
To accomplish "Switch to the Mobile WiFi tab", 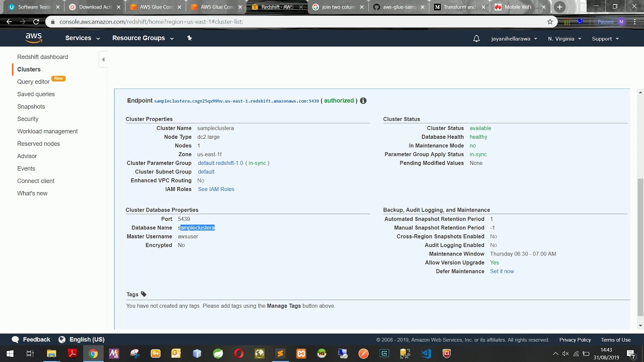I will (x=520, y=7).
